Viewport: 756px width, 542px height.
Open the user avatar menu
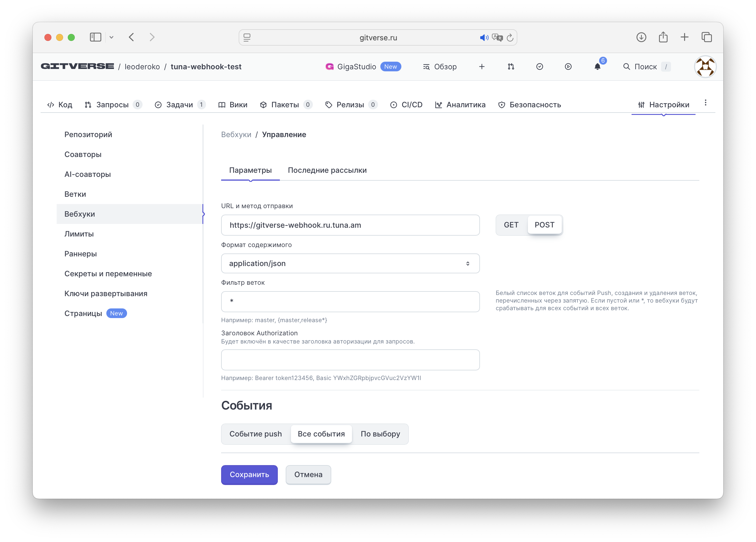pos(705,67)
